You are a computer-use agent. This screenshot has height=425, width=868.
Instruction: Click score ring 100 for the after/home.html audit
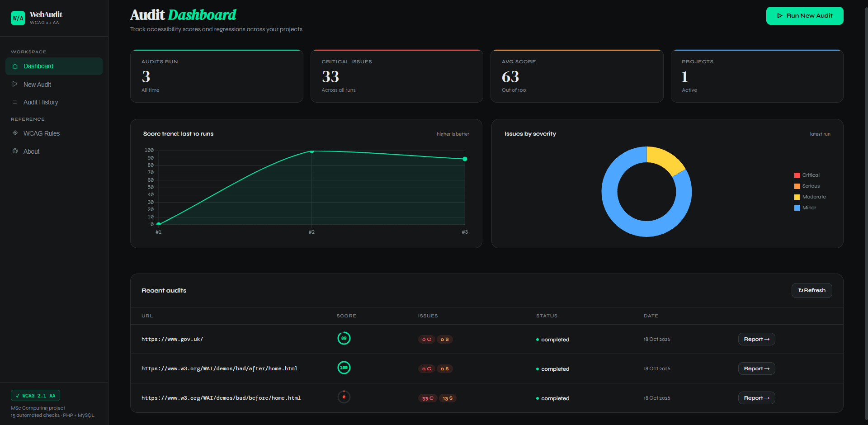click(x=344, y=368)
